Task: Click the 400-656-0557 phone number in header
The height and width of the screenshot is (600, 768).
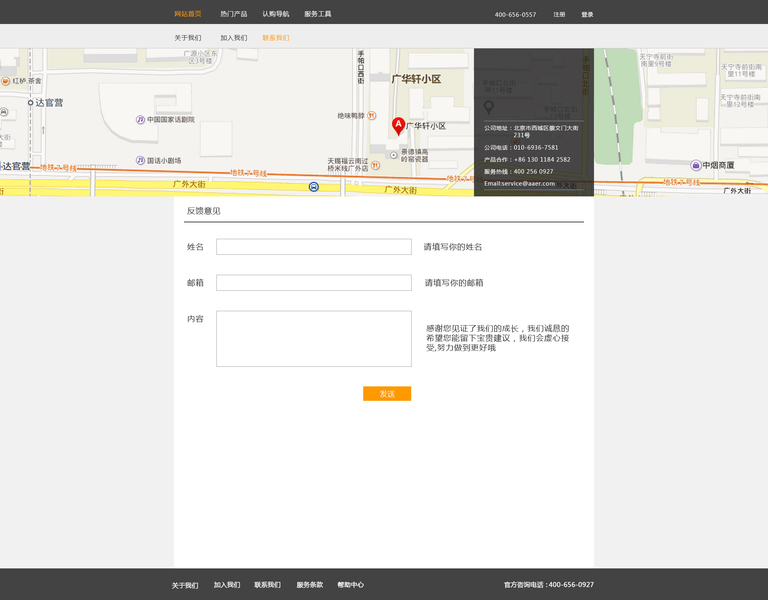Action: (515, 15)
